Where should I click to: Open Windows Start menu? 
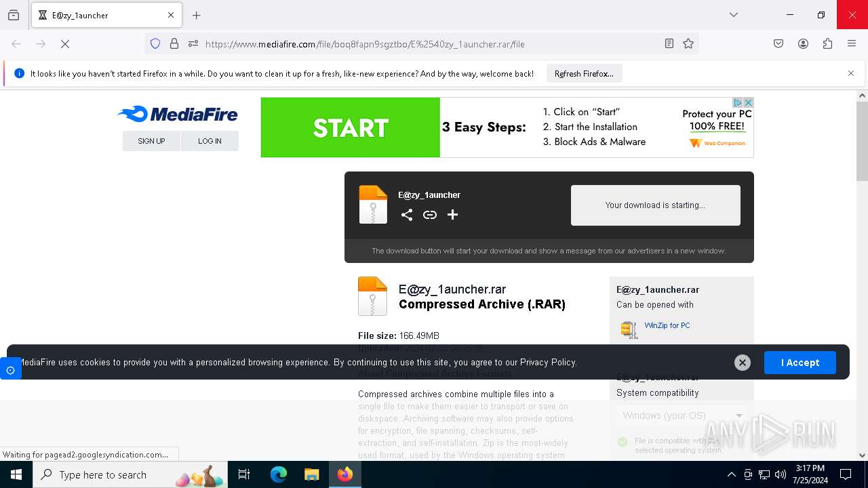click(x=16, y=474)
